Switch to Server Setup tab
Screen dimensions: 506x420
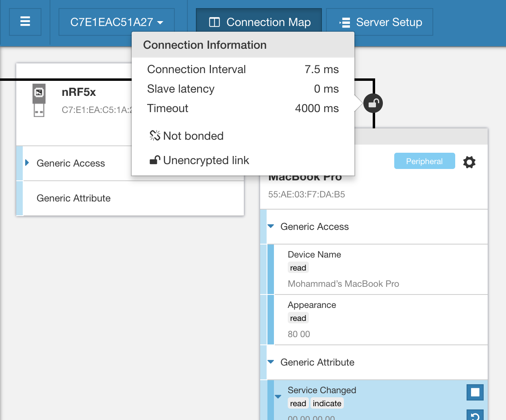pyautogui.click(x=380, y=22)
